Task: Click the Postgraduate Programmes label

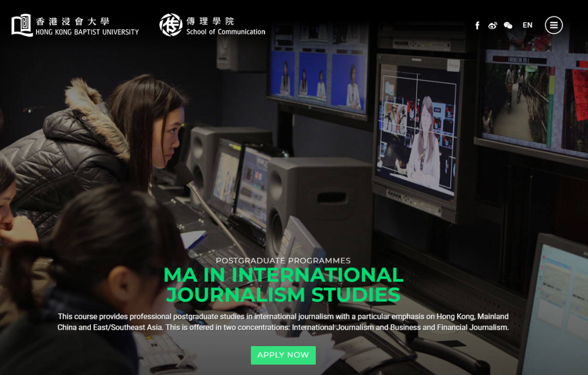Action: click(283, 260)
